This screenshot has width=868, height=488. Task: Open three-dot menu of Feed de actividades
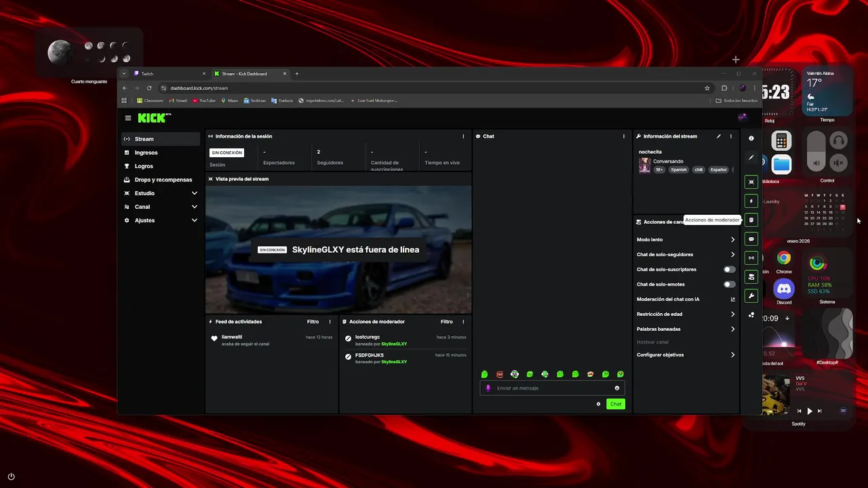click(x=330, y=322)
